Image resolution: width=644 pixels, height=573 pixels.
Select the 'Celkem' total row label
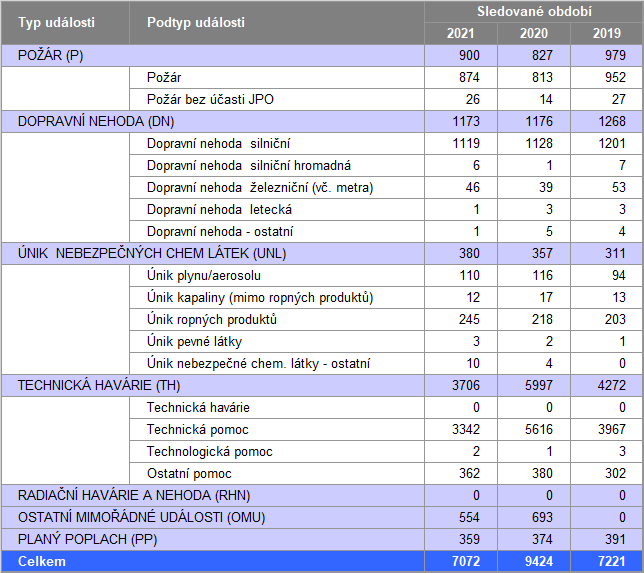[x=42, y=562]
